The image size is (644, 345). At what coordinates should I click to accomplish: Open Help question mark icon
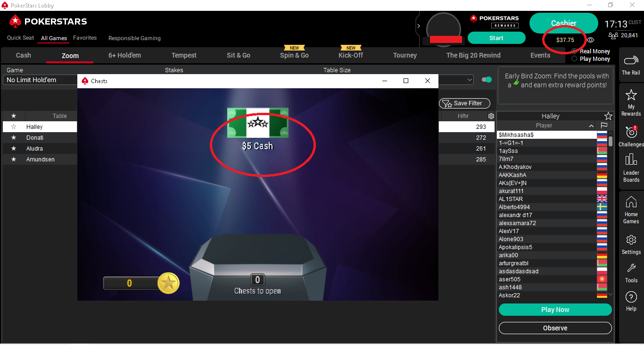631,297
